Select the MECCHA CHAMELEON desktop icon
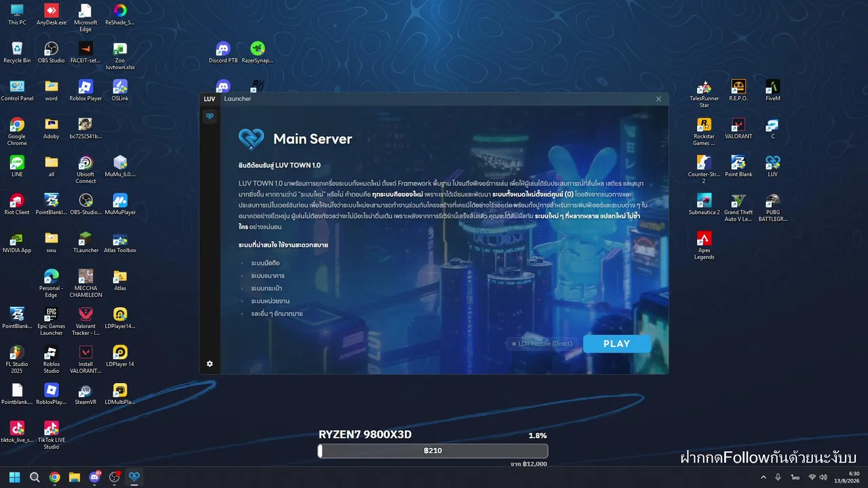This screenshot has width=868, height=488. point(85,283)
